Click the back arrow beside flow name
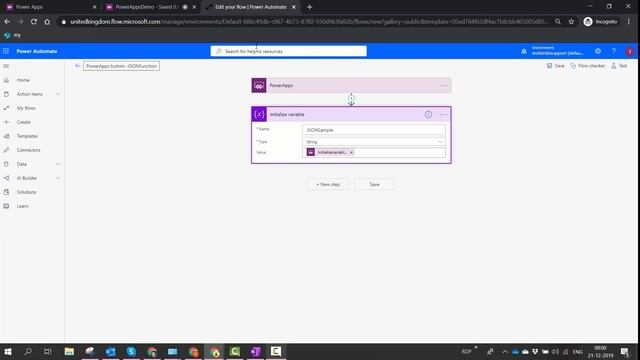This screenshot has width=640, height=360. click(78, 66)
